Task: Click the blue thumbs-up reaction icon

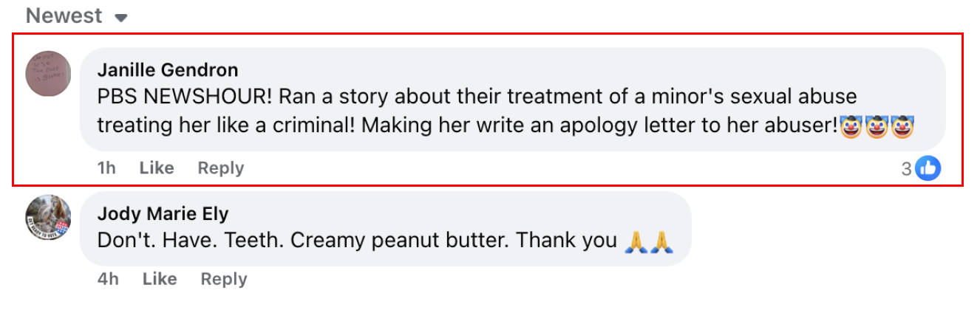Action: [928, 169]
